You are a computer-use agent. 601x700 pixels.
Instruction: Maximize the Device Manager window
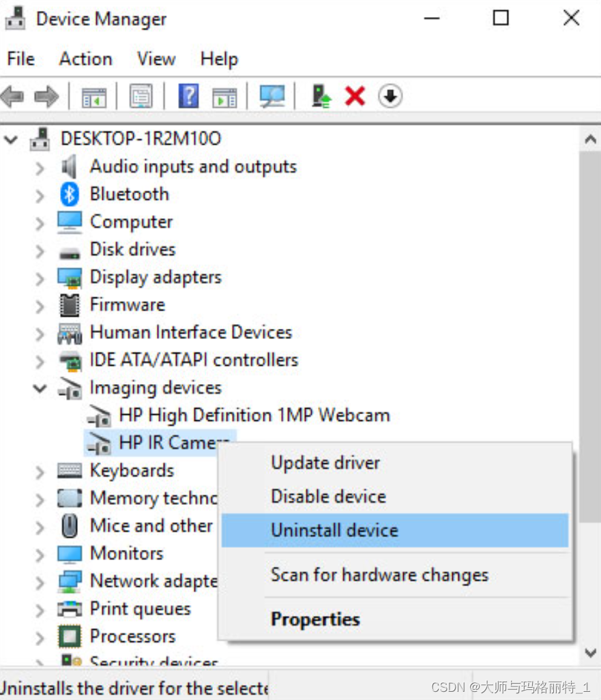[501, 18]
